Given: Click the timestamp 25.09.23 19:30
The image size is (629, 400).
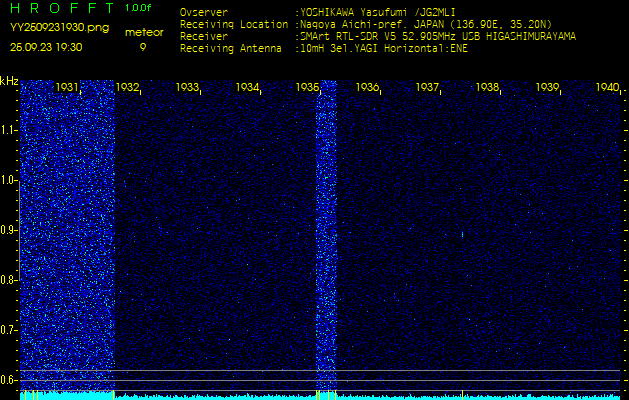Looking at the screenshot, I should (46, 47).
